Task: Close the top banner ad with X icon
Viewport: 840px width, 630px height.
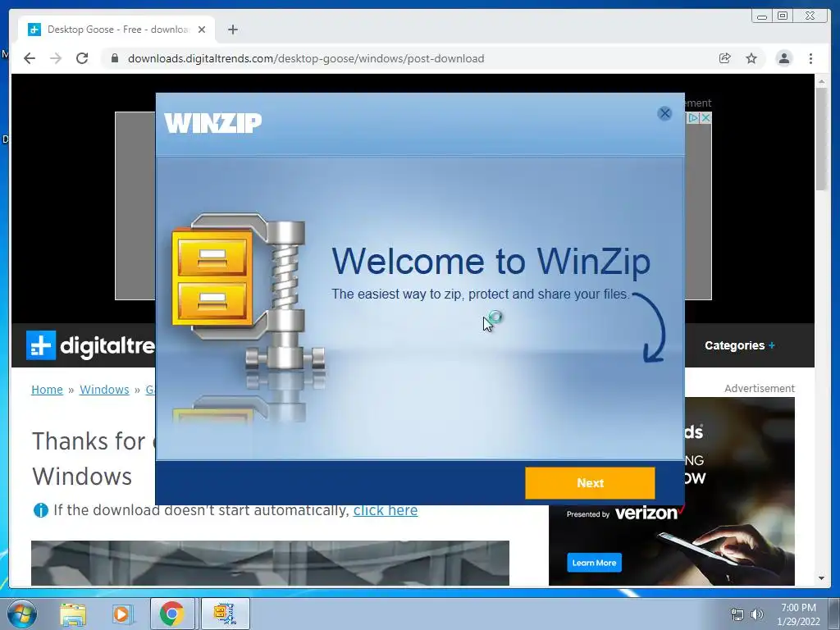Action: pyautogui.click(x=706, y=117)
